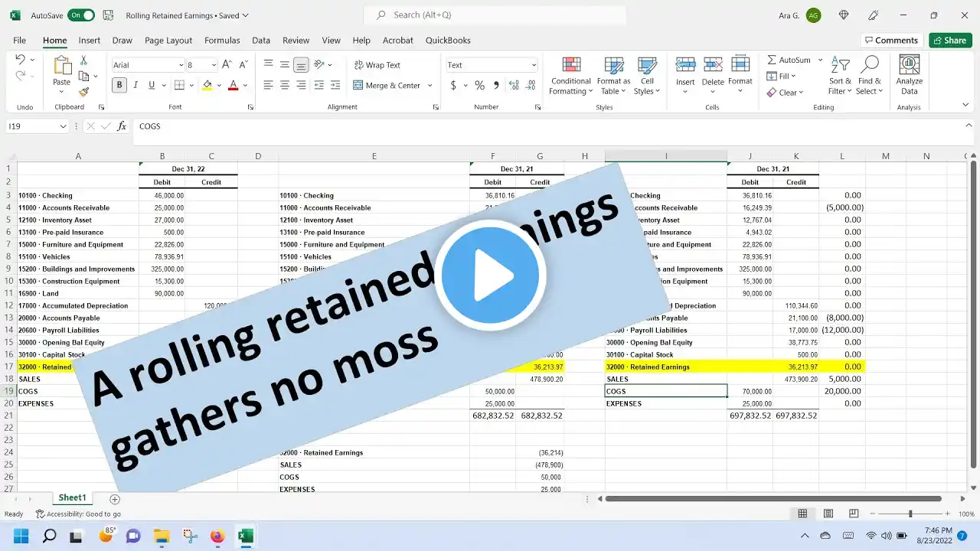Open Sort & Filter options
This screenshot has height=551, width=980.
coord(840,76)
